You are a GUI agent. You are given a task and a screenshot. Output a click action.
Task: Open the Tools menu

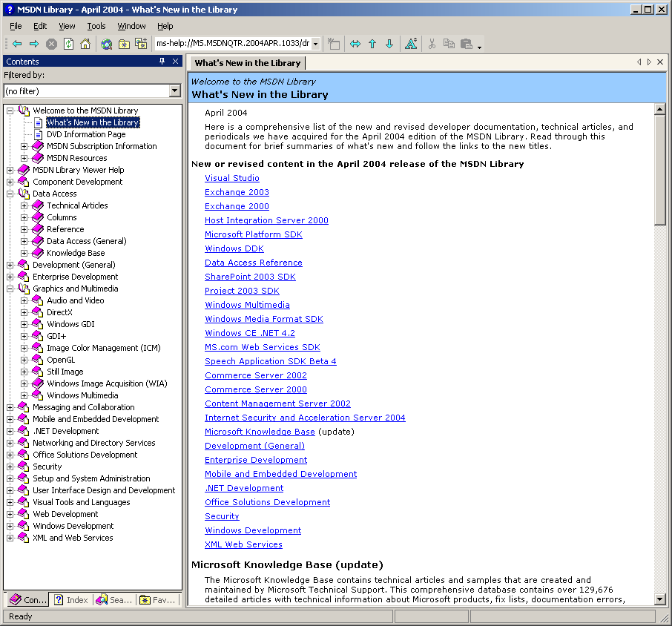click(96, 26)
